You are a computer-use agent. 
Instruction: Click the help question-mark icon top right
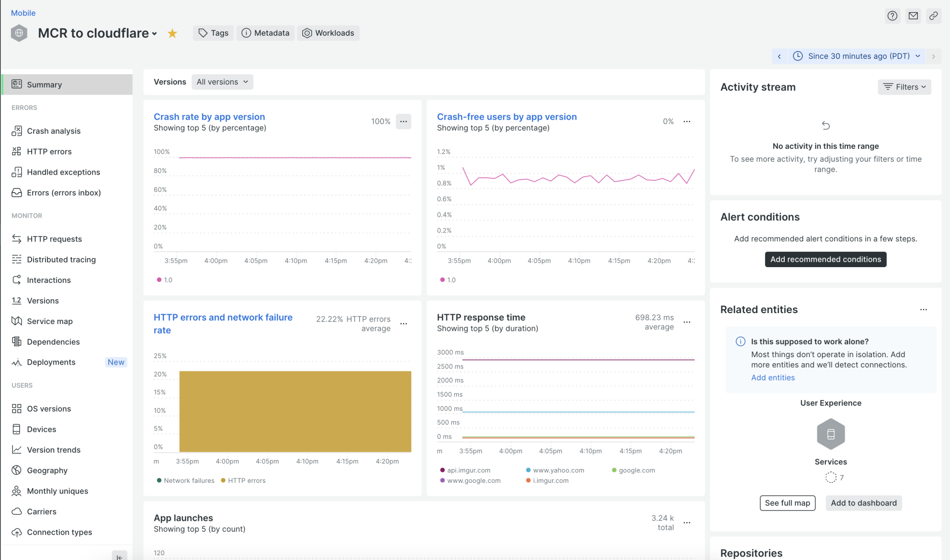coord(892,15)
